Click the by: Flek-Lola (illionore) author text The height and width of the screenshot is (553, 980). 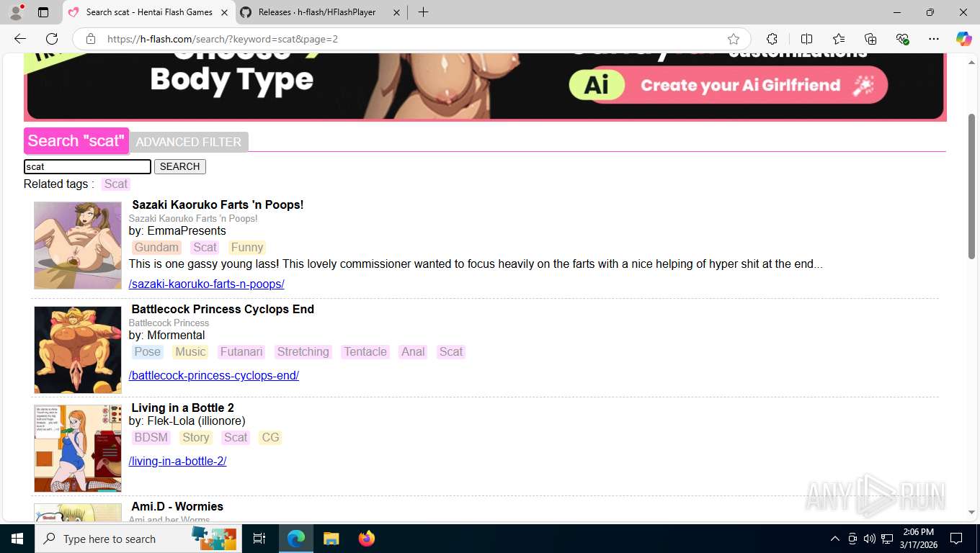coord(187,421)
